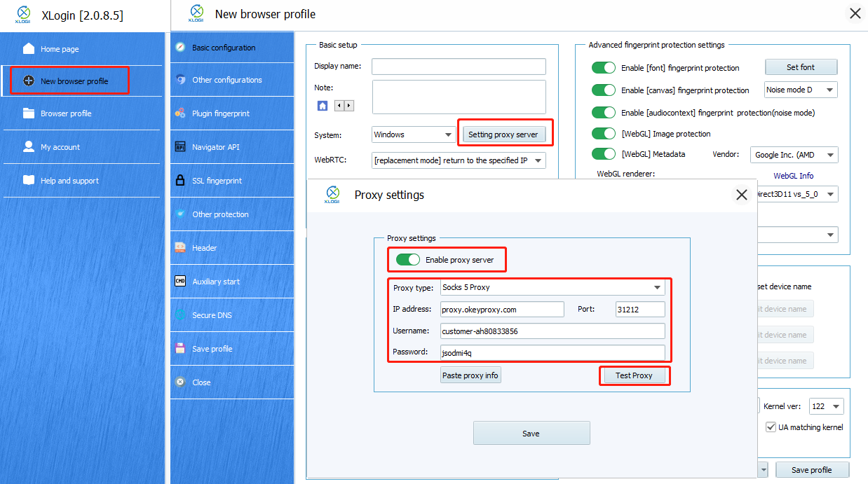The height and width of the screenshot is (484, 868).
Task: Click the Test Proxy button
Action: pyautogui.click(x=634, y=375)
